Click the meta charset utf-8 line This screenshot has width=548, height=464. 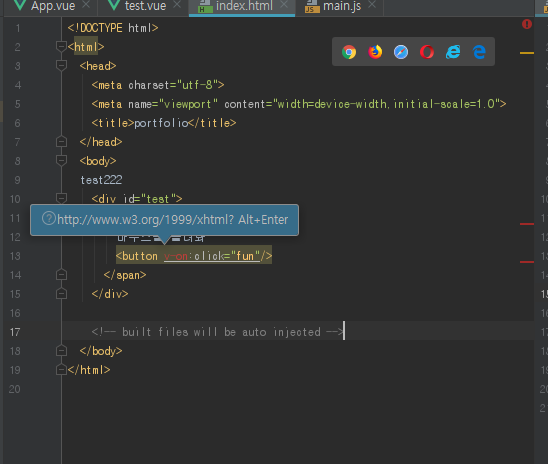158,85
